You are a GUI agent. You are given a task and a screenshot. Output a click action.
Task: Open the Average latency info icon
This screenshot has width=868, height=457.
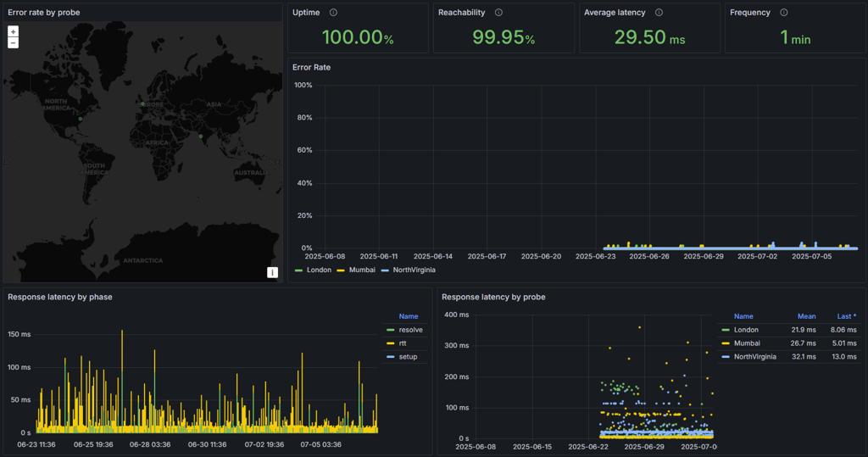click(659, 12)
